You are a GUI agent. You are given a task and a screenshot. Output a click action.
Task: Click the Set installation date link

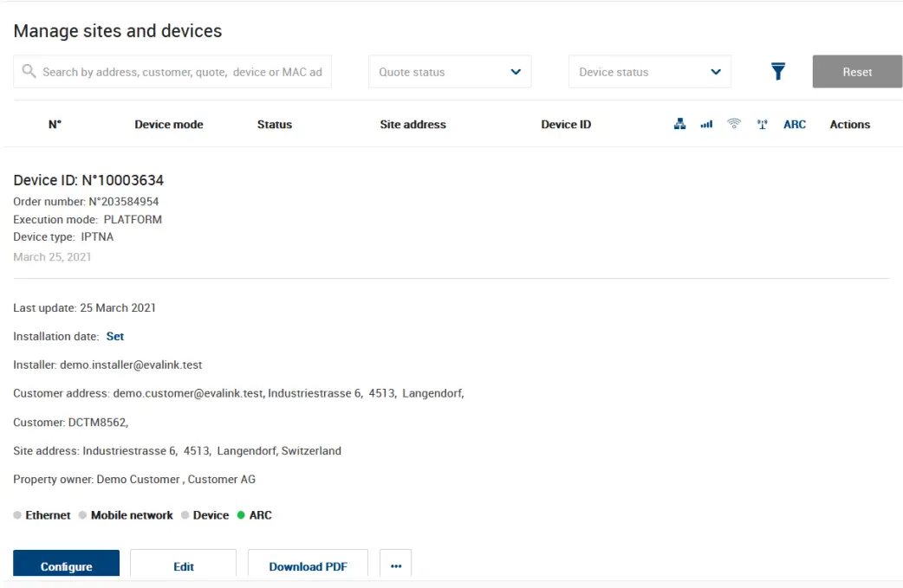click(x=114, y=336)
